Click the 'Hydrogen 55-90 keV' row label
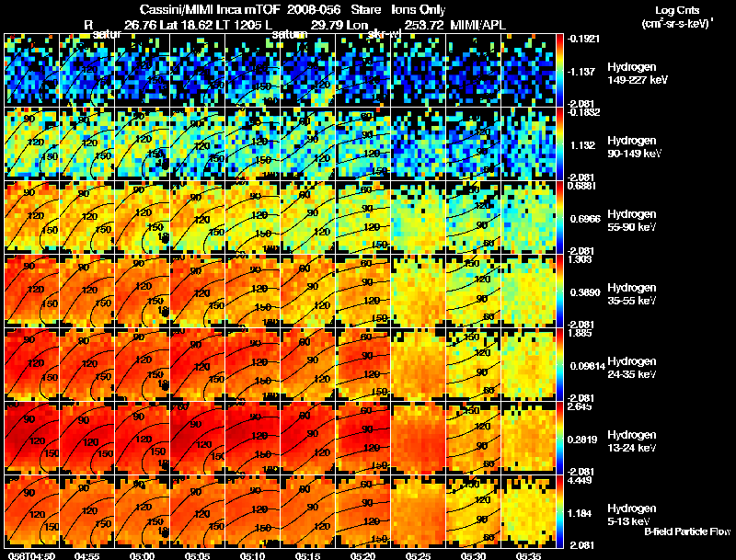The image size is (736, 560). (x=632, y=221)
